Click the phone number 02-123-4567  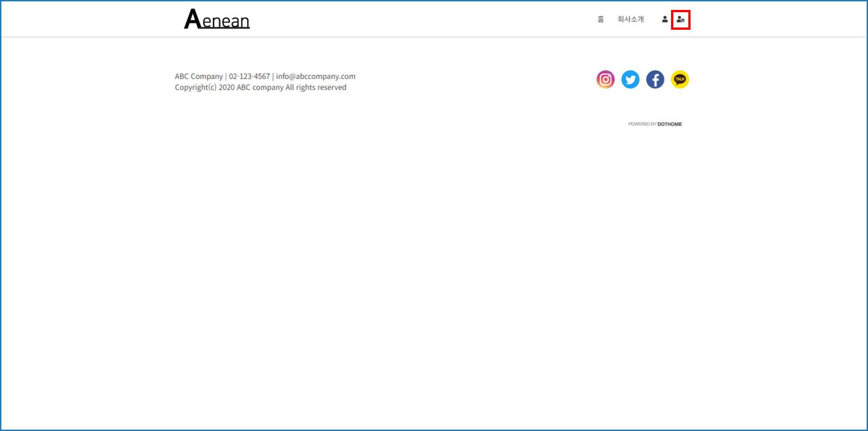[x=249, y=77]
